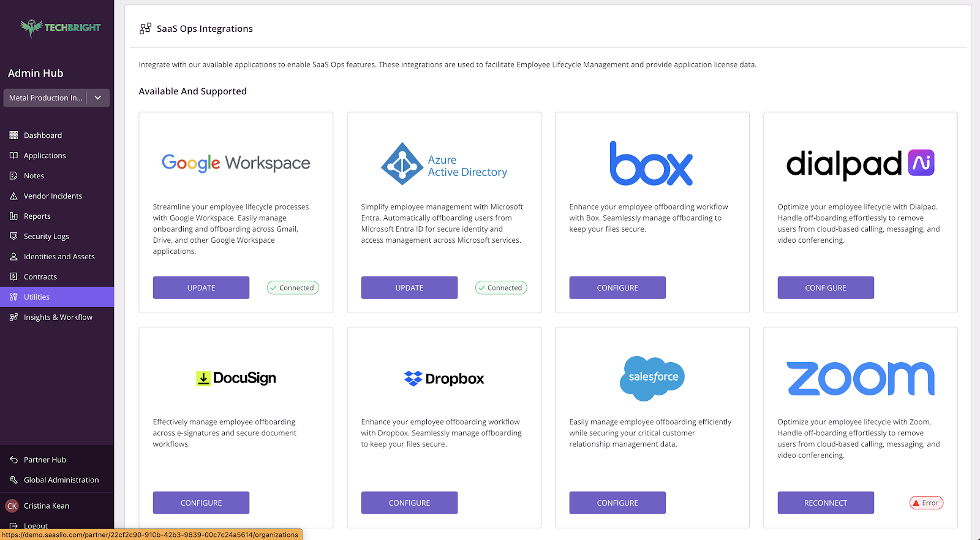Configure the DocuSign integration
This screenshot has height=540, width=980.
(201, 503)
